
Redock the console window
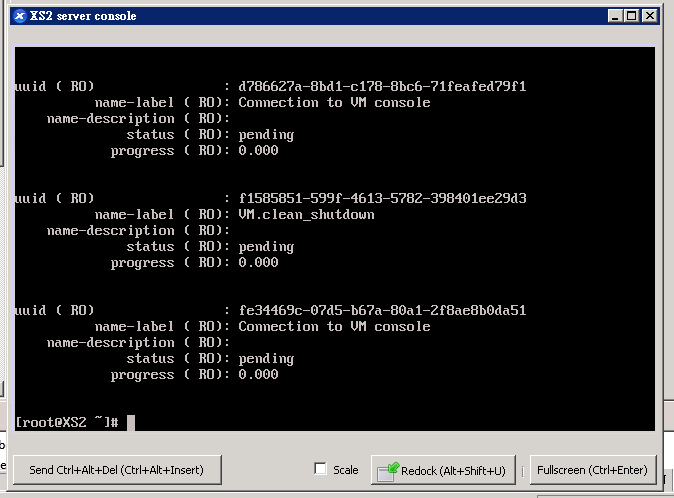tap(443, 470)
